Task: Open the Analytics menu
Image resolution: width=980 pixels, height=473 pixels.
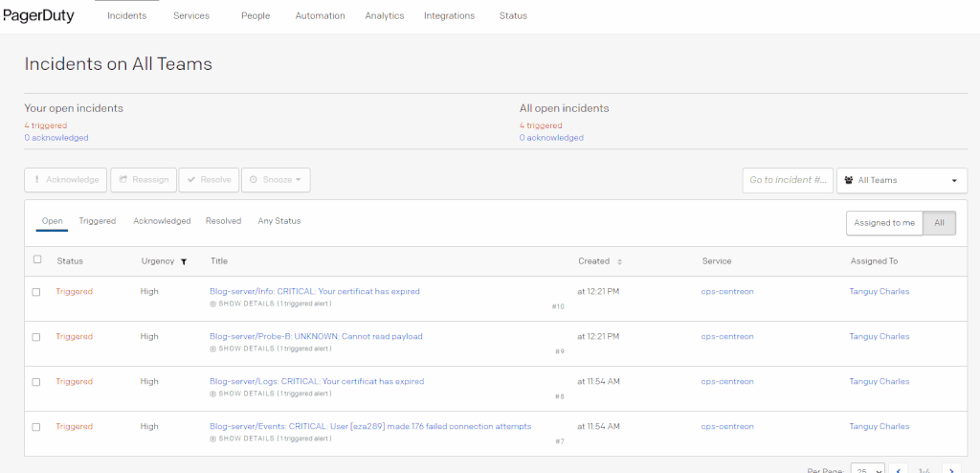Action: coord(385,16)
